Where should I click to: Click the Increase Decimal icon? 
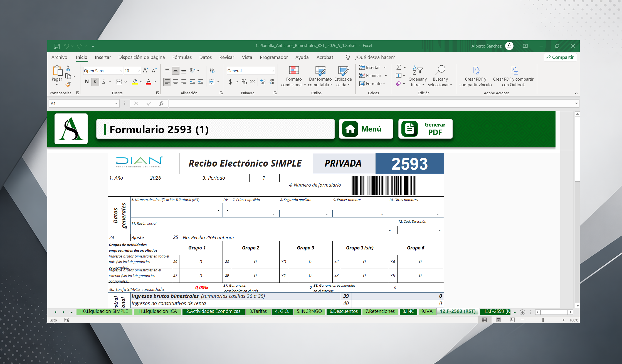(263, 82)
